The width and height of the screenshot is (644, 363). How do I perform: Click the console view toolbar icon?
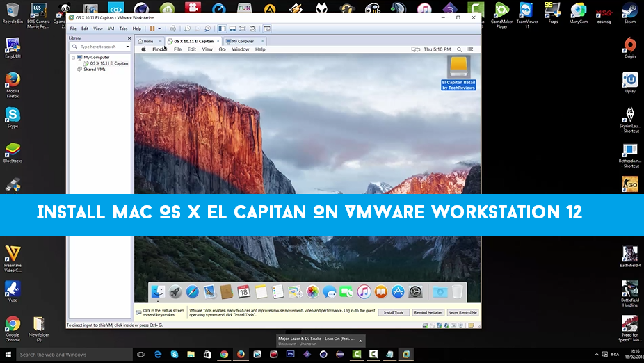point(267,29)
